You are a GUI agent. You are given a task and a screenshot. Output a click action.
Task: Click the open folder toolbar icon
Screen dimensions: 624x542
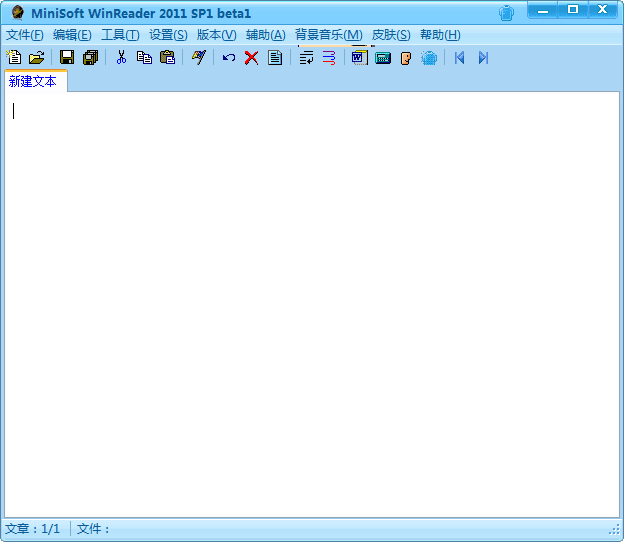pos(36,58)
